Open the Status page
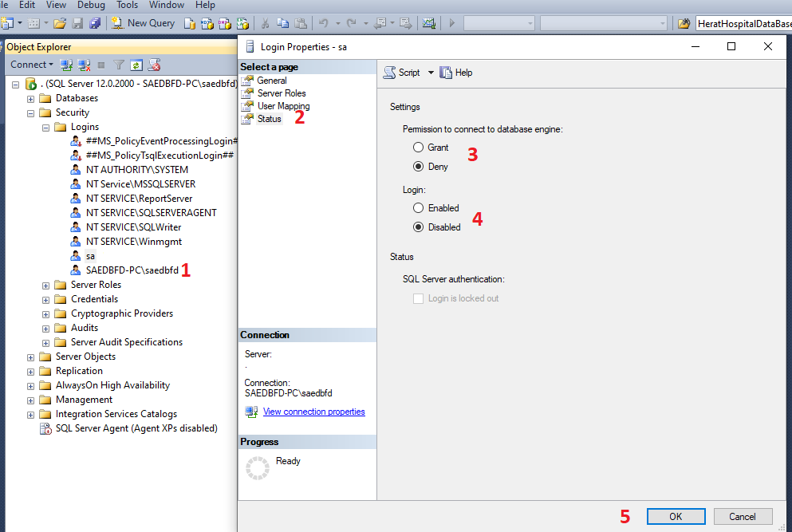Screen dimensions: 792x532 click(x=269, y=119)
